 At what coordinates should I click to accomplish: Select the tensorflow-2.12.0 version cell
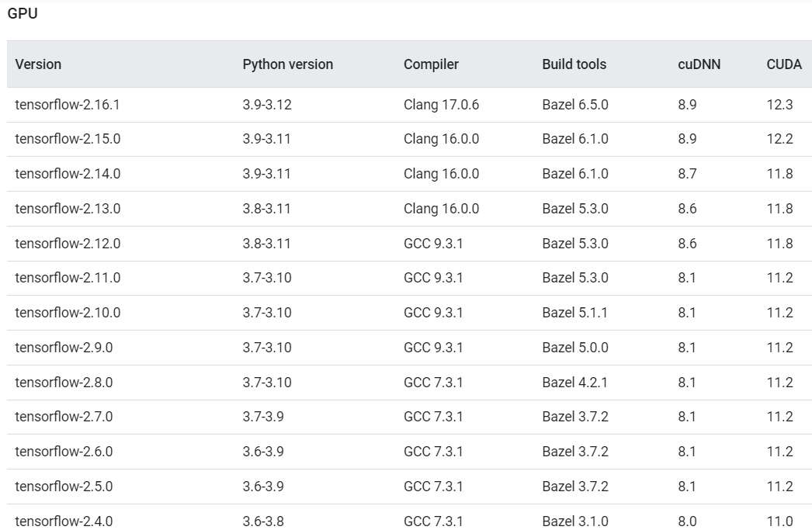(x=68, y=244)
